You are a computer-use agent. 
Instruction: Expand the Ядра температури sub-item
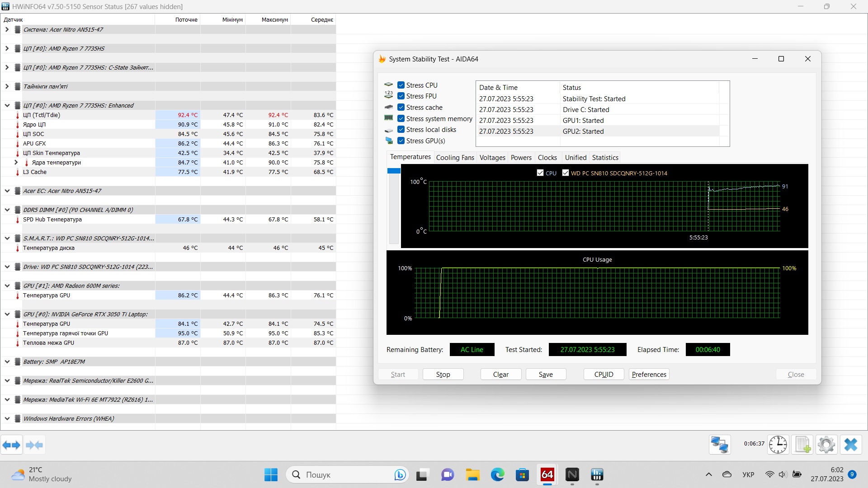click(16, 162)
